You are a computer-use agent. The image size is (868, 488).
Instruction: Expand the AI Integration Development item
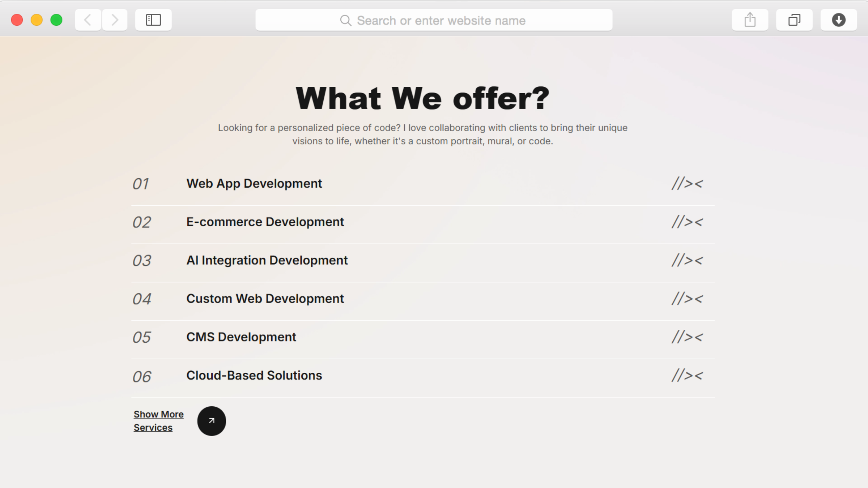click(267, 260)
